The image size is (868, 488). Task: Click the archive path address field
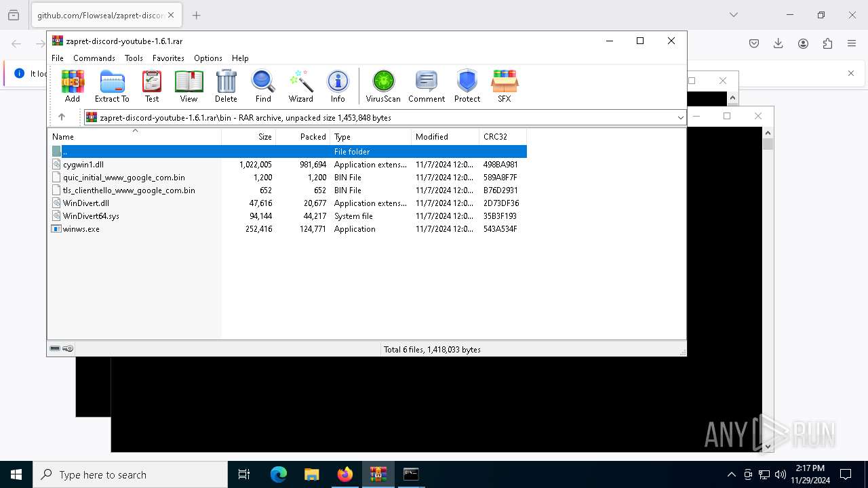[384, 118]
